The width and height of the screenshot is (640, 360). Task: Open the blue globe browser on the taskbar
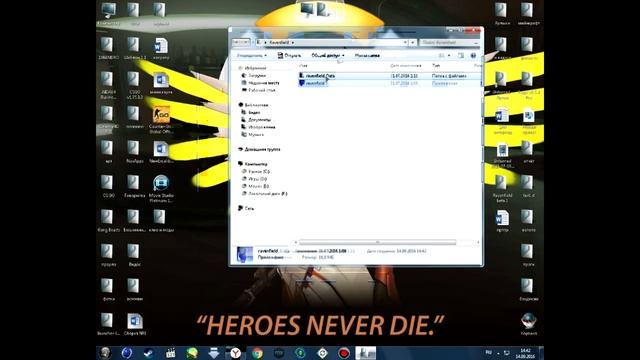(127, 353)
